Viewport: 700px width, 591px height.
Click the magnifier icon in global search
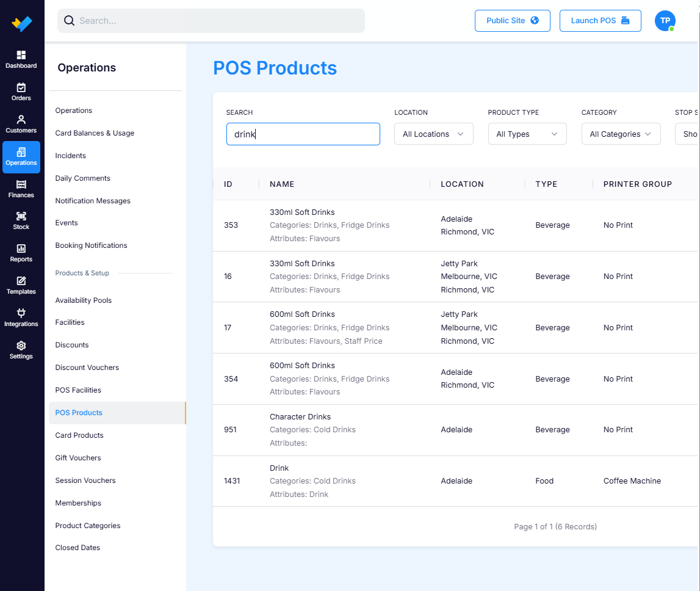pyautogui.click(x=69, y=21)
